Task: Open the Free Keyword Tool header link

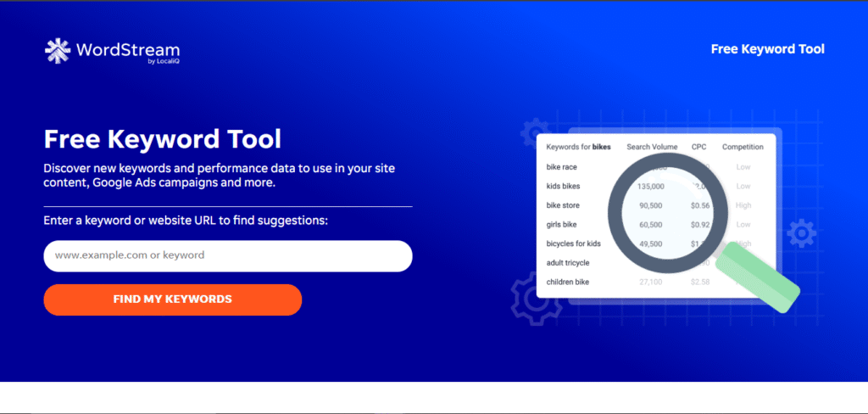Action: coord(767,49)
